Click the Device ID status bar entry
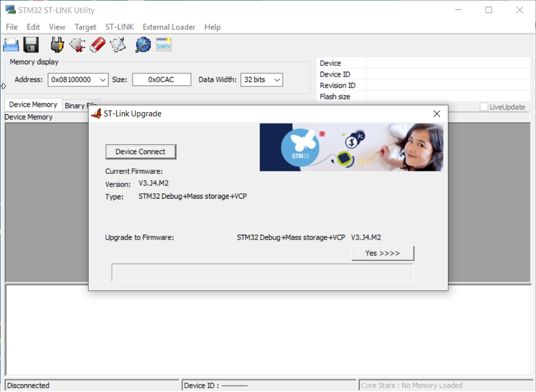 point(269,386)
